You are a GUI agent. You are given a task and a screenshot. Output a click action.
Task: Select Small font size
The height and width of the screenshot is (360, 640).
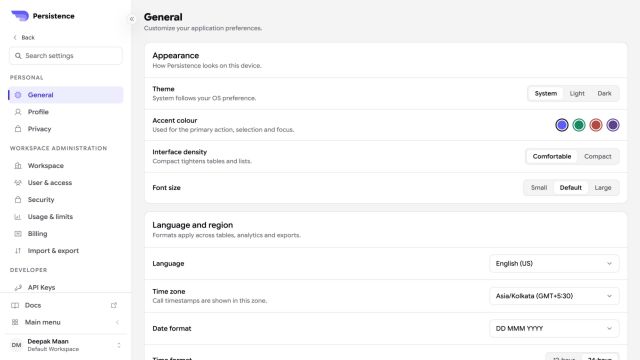(x=539, y=188)
